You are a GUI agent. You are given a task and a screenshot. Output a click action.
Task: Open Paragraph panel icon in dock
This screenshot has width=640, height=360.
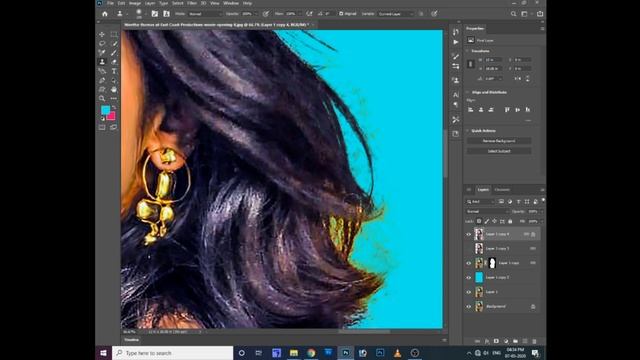pyautogui.click(x=456, y=104)
